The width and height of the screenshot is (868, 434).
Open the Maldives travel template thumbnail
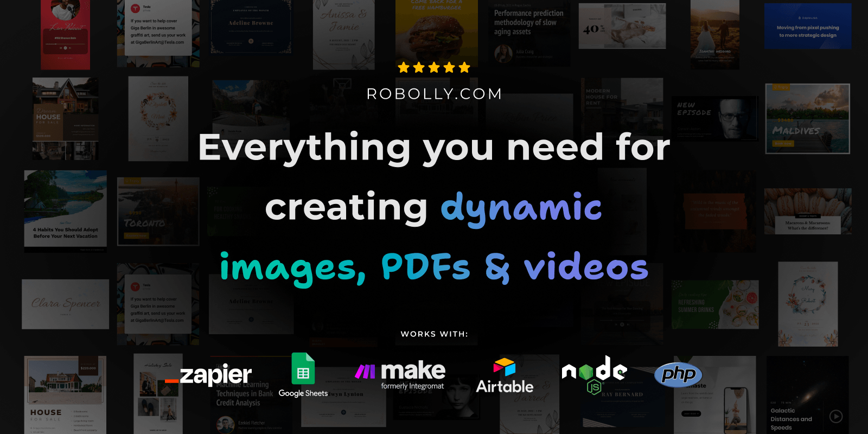click(808, 118)
